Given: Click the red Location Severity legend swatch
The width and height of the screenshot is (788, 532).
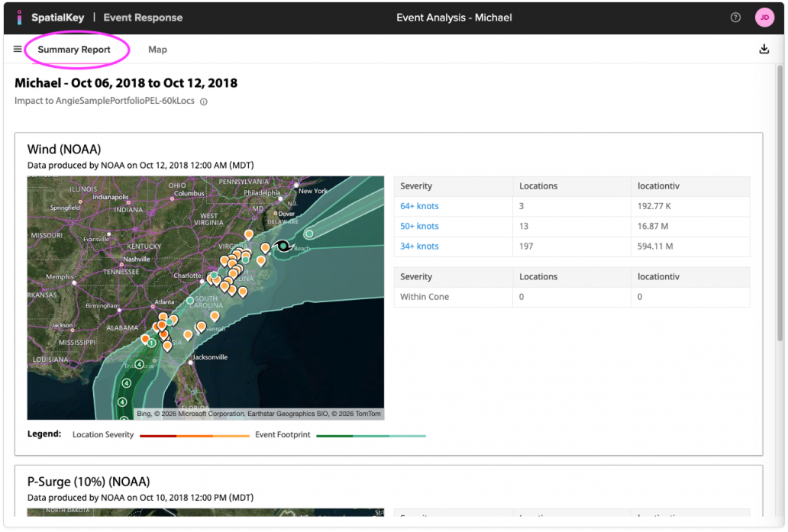Looking at the screenshot, I should tap(158, 436).
